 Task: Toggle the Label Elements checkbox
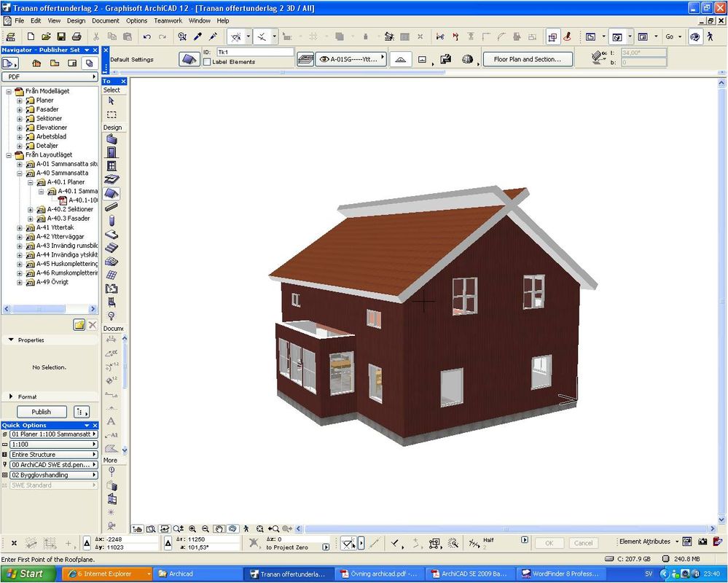tap(207, 62)
